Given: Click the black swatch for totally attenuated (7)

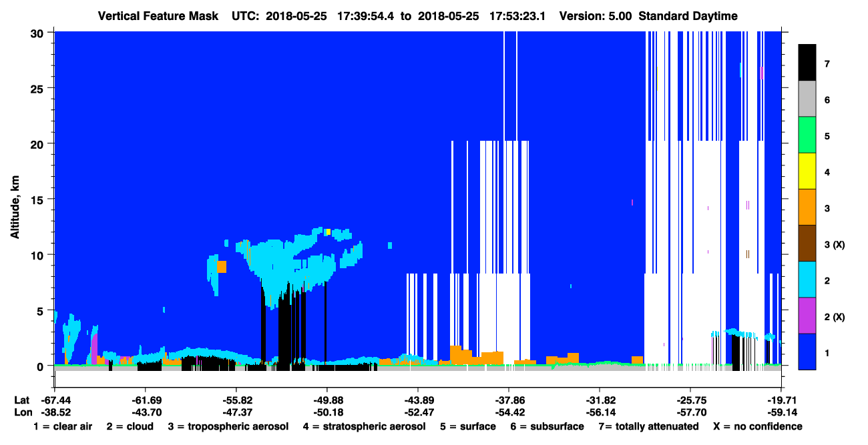Looking at the screenshot, I should (x=807, y=63).
